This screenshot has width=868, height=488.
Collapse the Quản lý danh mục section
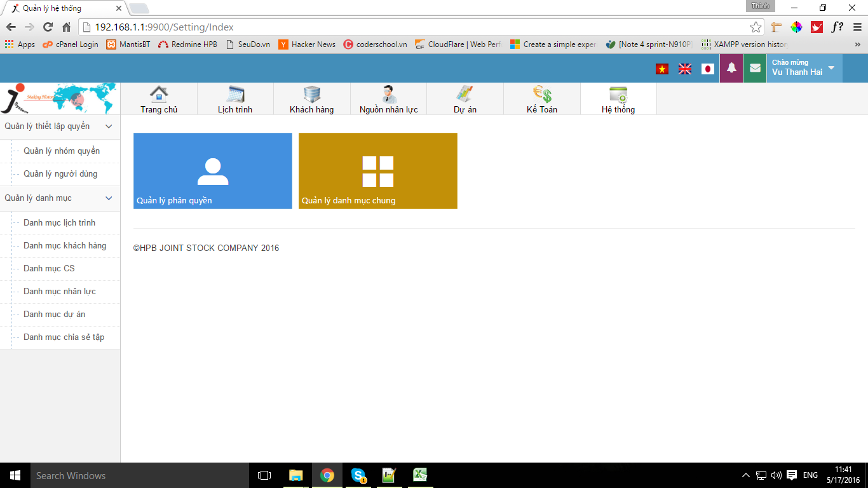click(109, 198)
